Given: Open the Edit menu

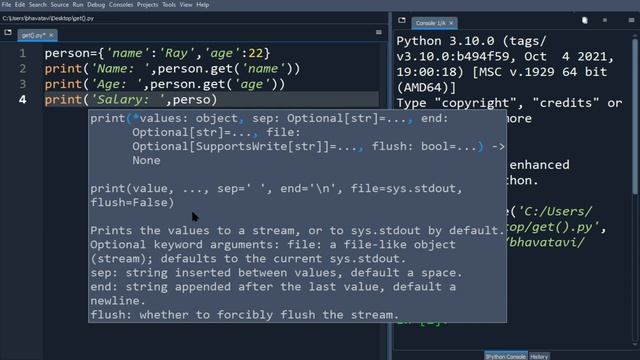Looking at the screenshot, I should 20,5.
